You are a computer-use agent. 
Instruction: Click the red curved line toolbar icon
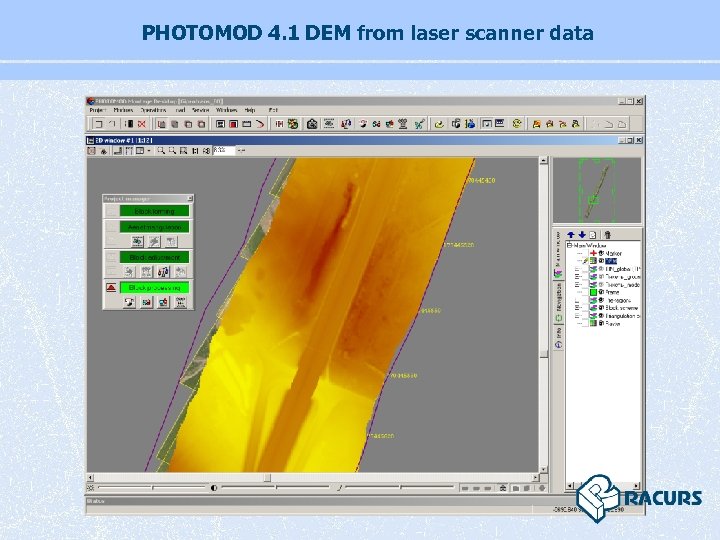[260, 124]
